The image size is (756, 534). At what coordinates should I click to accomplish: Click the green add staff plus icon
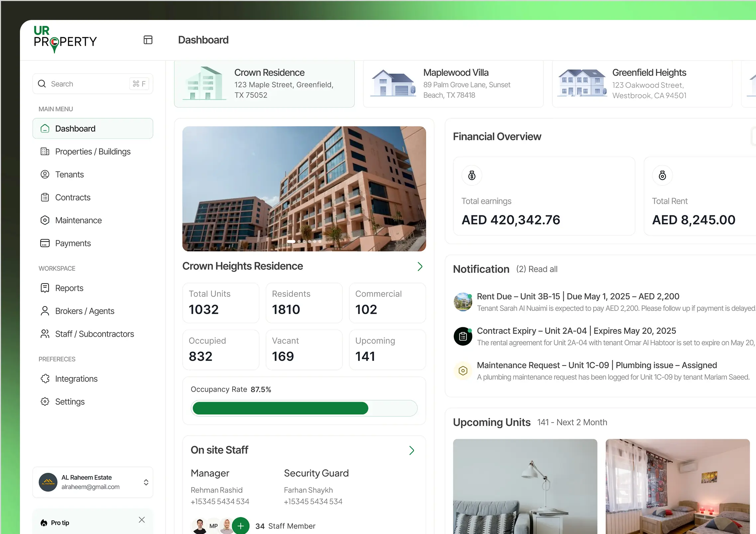pos(241,526)
